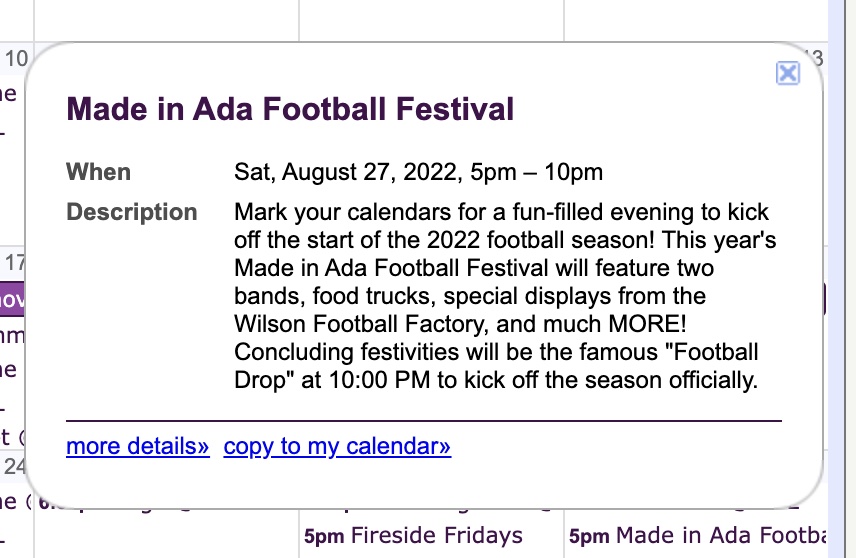Click the "copy to my calendar»" link
Viewport: 856px width, 558px height.
337,446
